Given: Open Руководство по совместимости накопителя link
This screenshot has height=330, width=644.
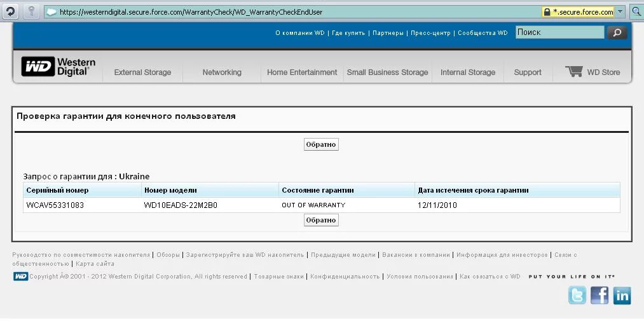Looking at the screenshot, I should coord(81,255).
